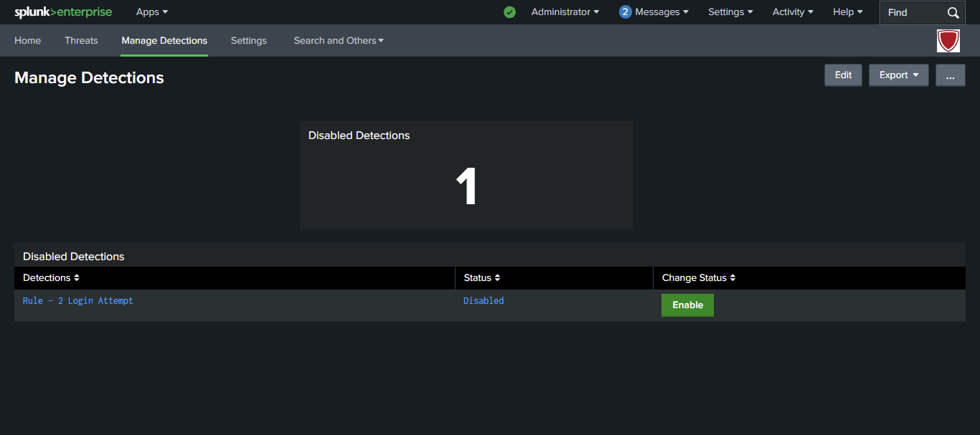Open the Rule - 2 Login Attempt link
The height and width of the screenshot is (435, 980).
click(x=78, y=301)
